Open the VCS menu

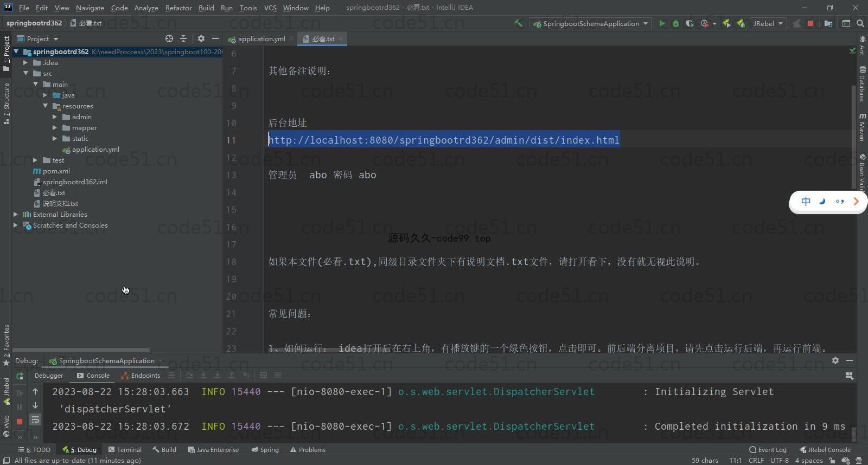click(270, 8)
